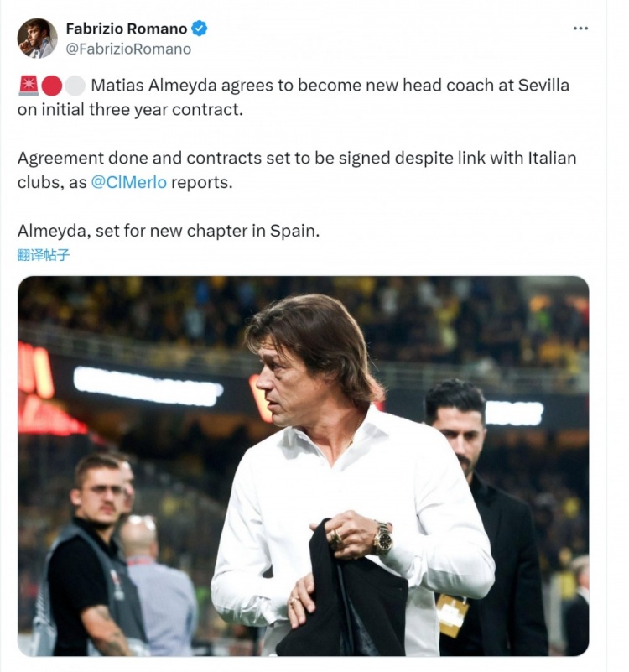Screen dimensions: 629x672
Task: Open the @ClMerlo mention link
Action: coord(129,182)
